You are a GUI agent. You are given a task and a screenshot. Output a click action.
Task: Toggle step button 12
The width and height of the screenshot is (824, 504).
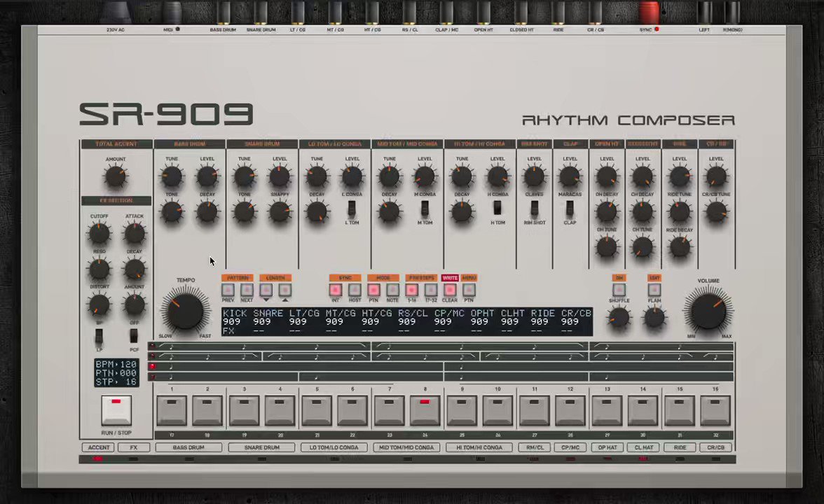(x=570, y=410)
